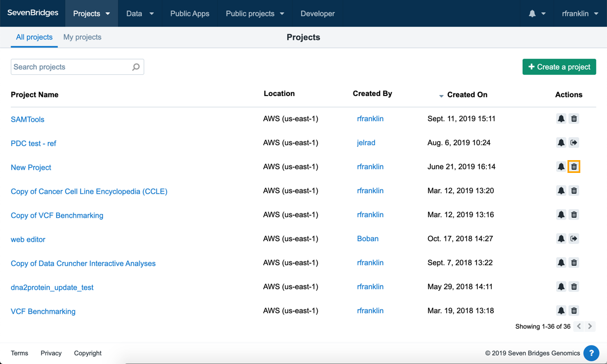Click the leave-project icon for PDC test - ref

(x=574, y=143)
